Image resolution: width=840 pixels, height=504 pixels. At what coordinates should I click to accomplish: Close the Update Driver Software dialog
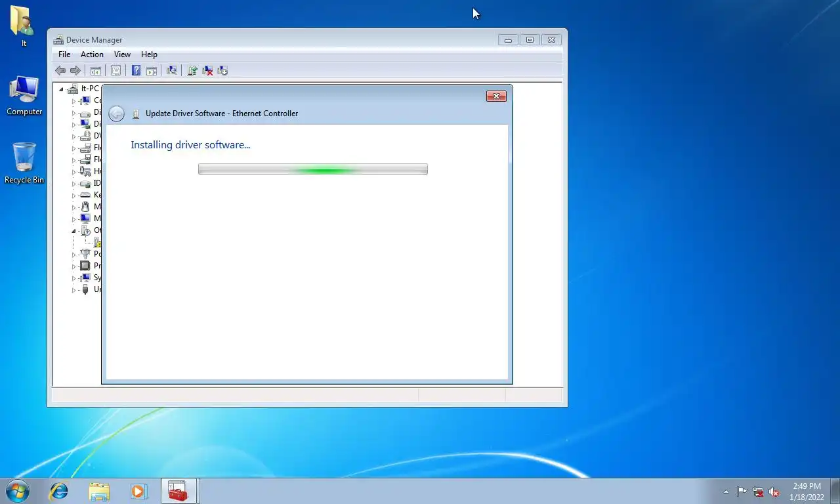tap(496, 96)
